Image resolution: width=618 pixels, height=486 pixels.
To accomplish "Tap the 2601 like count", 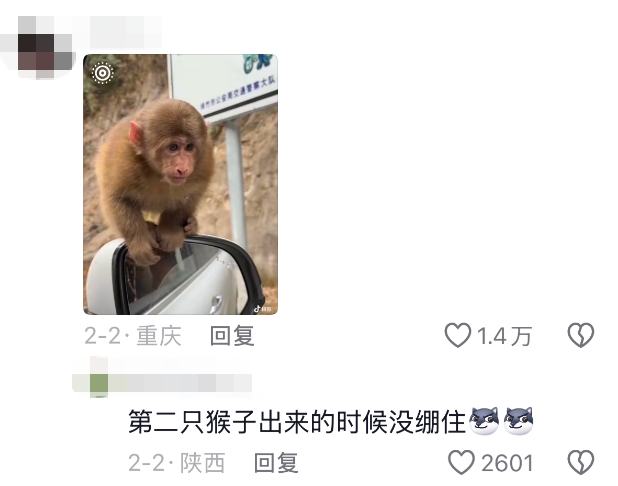I will click(507, 463).
